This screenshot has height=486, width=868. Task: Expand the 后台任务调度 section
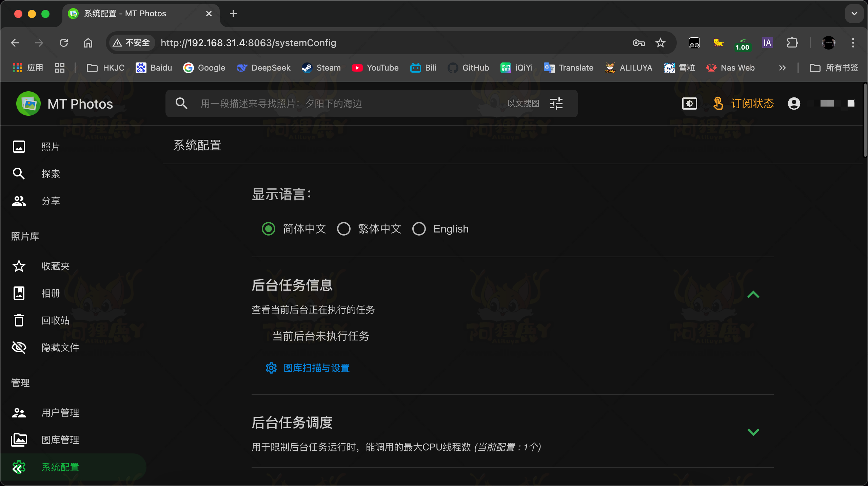(x=753, y=432)
